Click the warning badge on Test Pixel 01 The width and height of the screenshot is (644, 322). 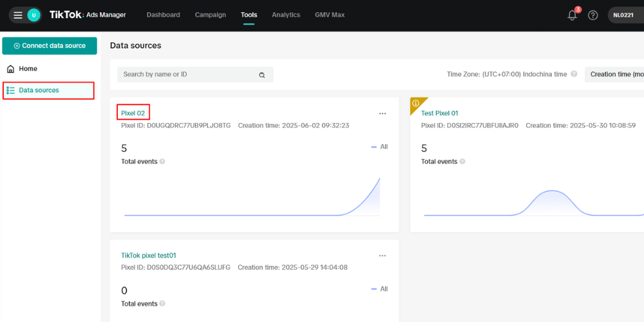point(415,103)
